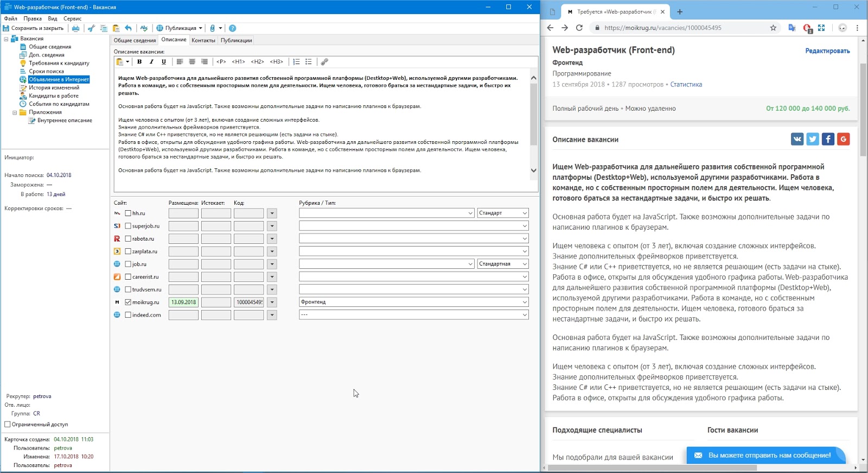
Task: Check the job.ru site checkbox
Action: pyautogui.click(x=128, y=264)
